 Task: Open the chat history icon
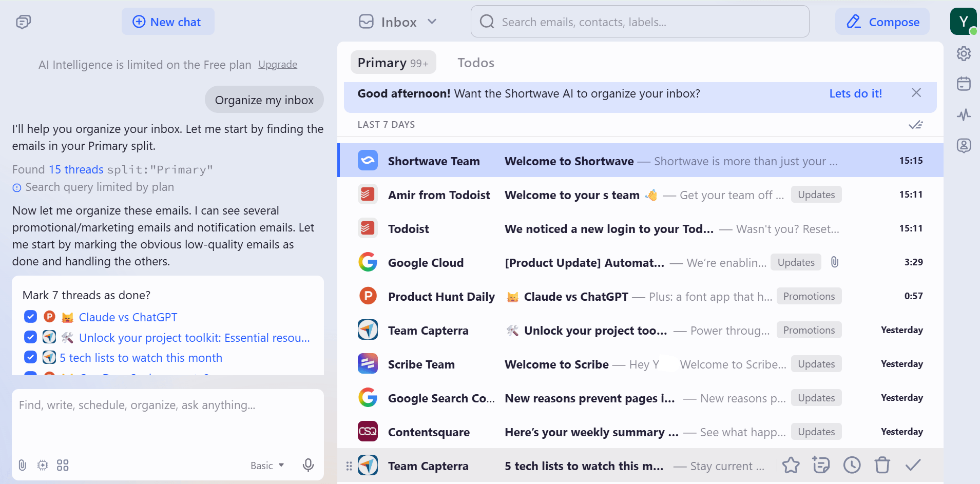coord(23,22)
